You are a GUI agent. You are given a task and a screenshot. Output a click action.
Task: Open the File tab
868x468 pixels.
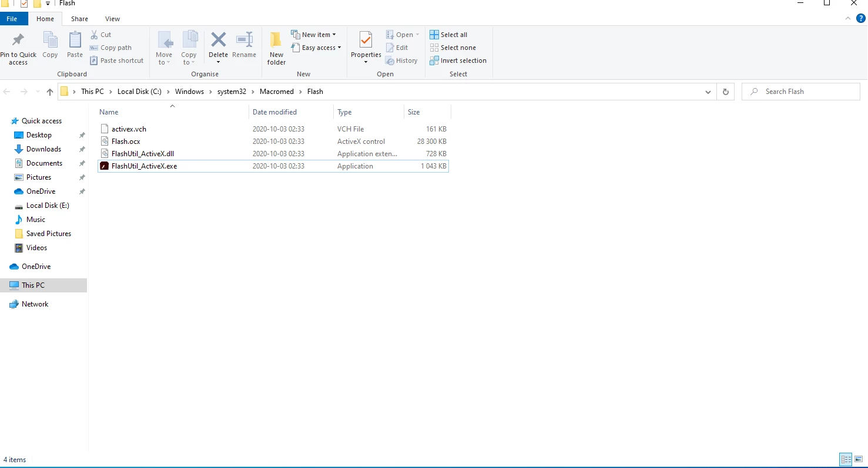pos(12,19)
